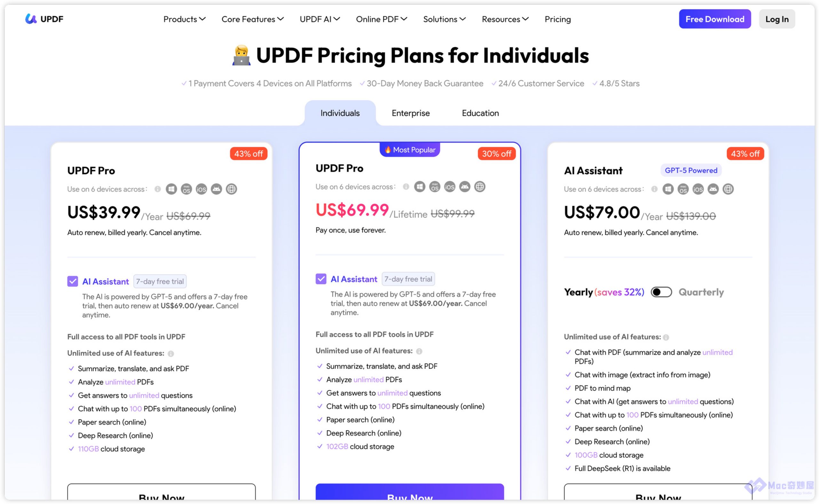Click info icon beside devices text in Most Popular card
819x504 pixels.
pyautogui.click(x=405, y=187)
